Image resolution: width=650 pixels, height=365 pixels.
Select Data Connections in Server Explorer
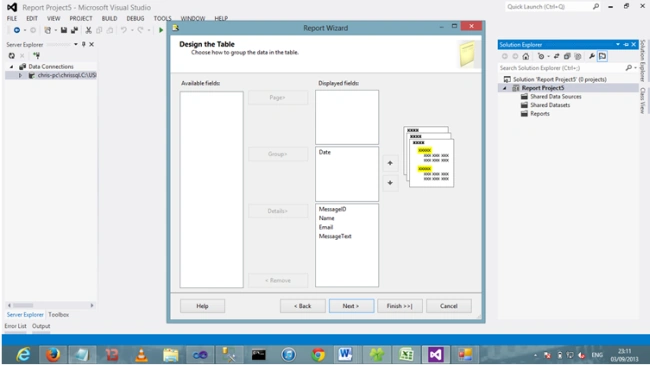(x=51, y=66)
